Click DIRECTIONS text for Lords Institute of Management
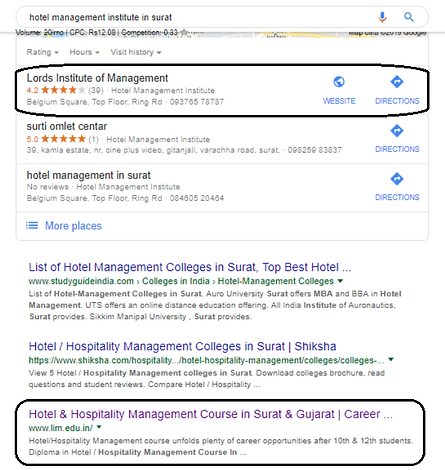The image size is (445, 470). [397, 101]
